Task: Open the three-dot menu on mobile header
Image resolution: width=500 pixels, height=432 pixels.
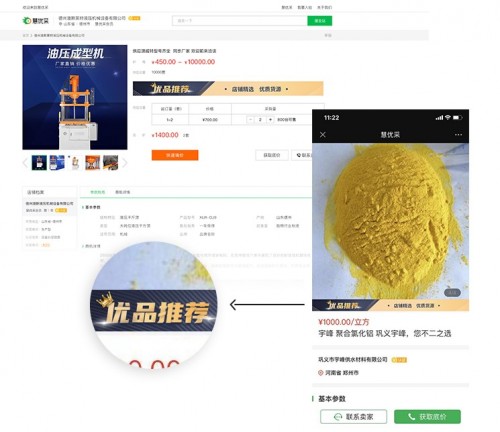Action: [458, 135]
